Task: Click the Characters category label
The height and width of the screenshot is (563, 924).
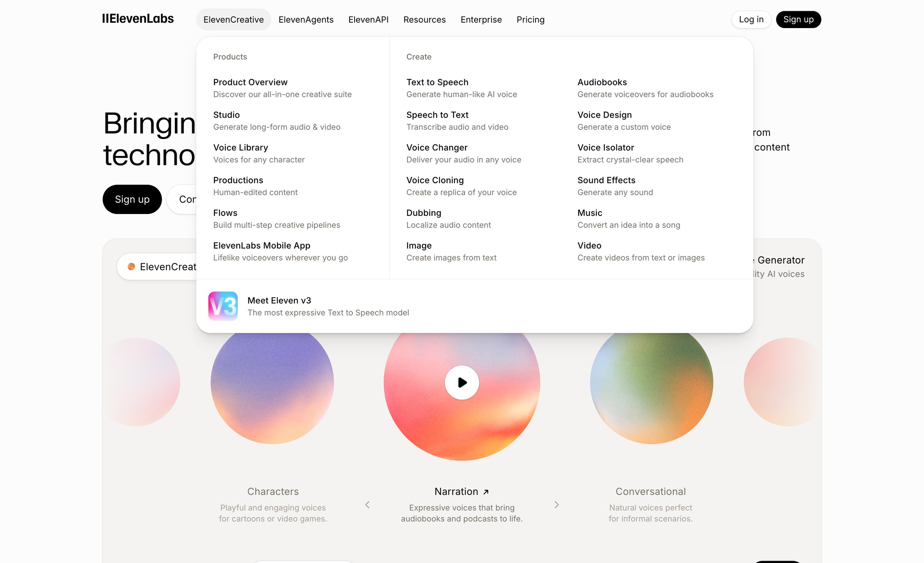Action: (273, 491)
